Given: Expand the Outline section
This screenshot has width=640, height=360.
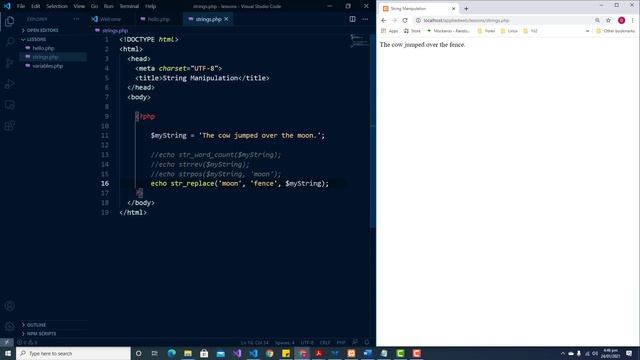Looking at the screenshot, I should (36, 325).
